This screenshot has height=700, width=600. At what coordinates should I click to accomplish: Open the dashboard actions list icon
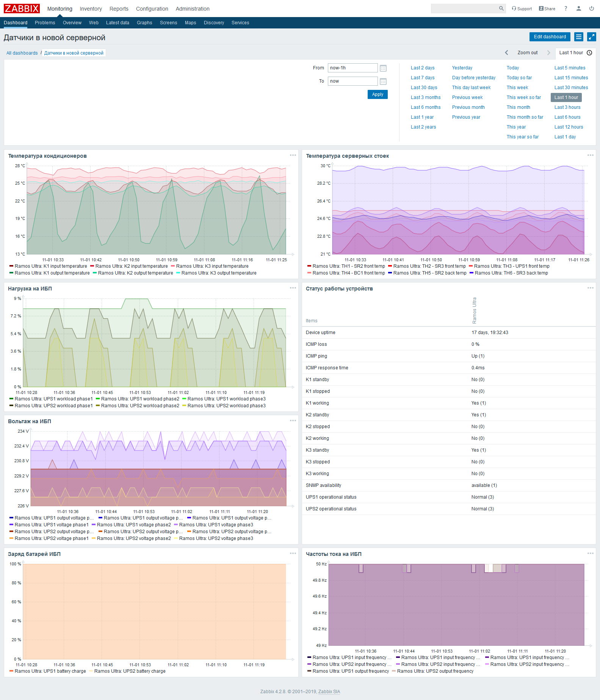[579, 37]
